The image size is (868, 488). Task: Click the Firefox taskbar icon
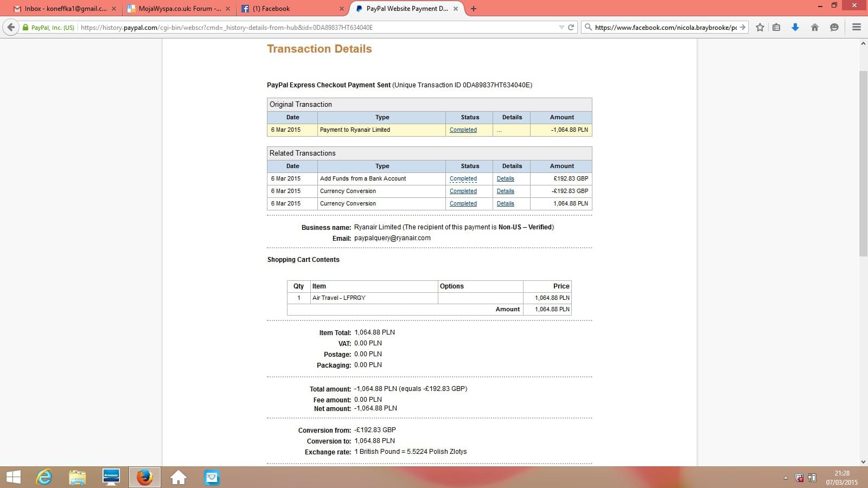click(145, 477)
